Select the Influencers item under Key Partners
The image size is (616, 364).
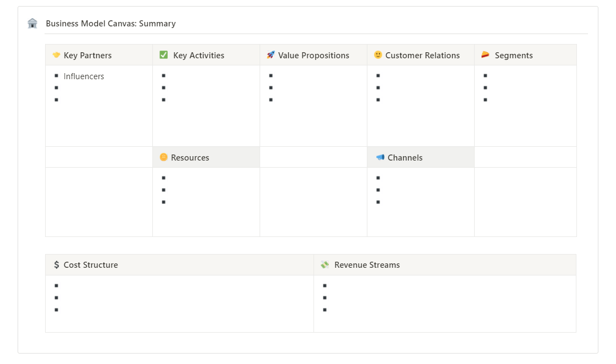click(x=84, y=76)
